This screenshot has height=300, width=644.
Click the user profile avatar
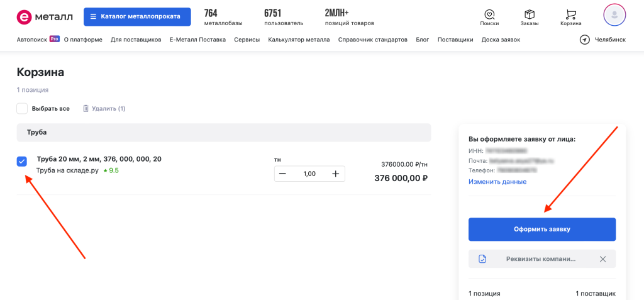click(x=614, y=15)
